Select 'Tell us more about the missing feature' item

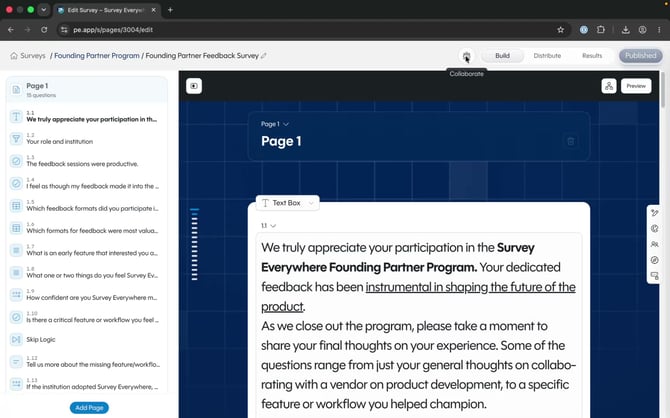[93, 365]
